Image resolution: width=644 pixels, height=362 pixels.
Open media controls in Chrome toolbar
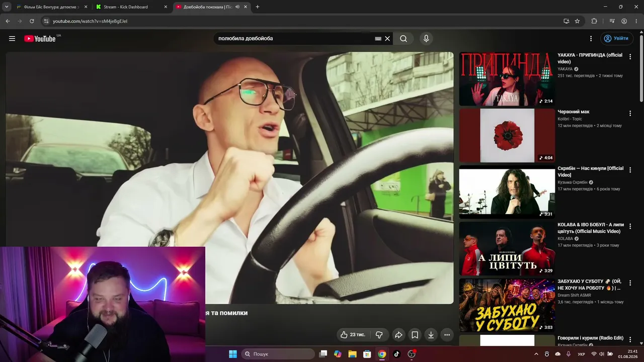click(612, 21)
